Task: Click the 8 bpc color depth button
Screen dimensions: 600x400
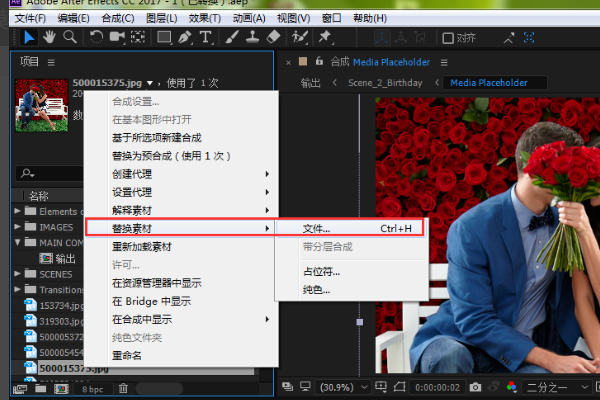Action: (92, 388)
